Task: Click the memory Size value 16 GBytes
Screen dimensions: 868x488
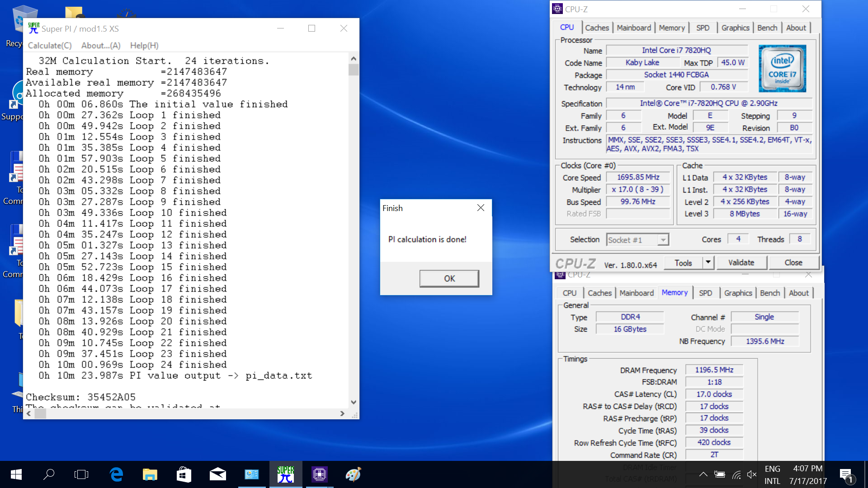Action: tap(630, 329)
